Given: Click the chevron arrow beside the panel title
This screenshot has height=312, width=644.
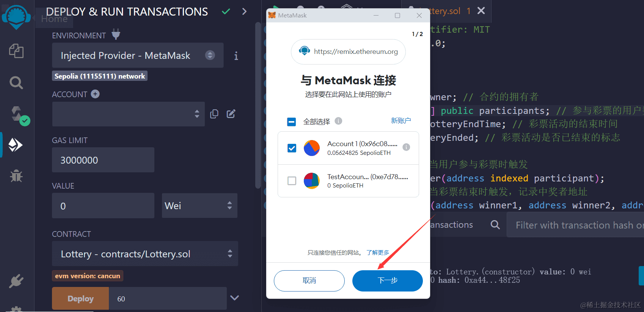Looking at the screenshot, I should click(x=244, y=12).
